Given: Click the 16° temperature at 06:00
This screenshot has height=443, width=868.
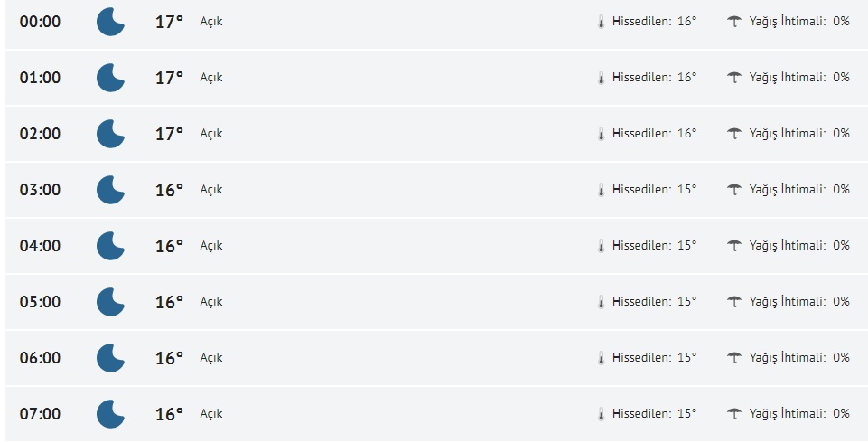Looking at the screenshot, I should (169, 358).
